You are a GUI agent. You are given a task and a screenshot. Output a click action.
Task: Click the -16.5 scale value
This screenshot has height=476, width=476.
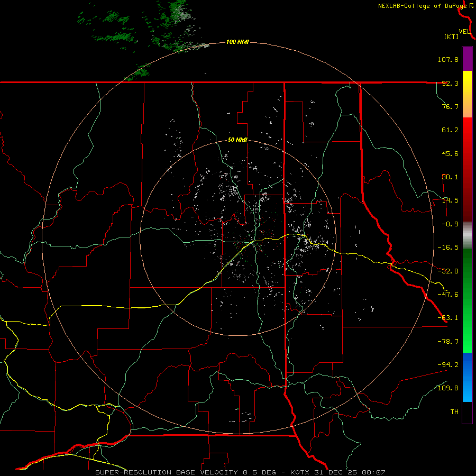pyautogui.click(x=448, y=248)
